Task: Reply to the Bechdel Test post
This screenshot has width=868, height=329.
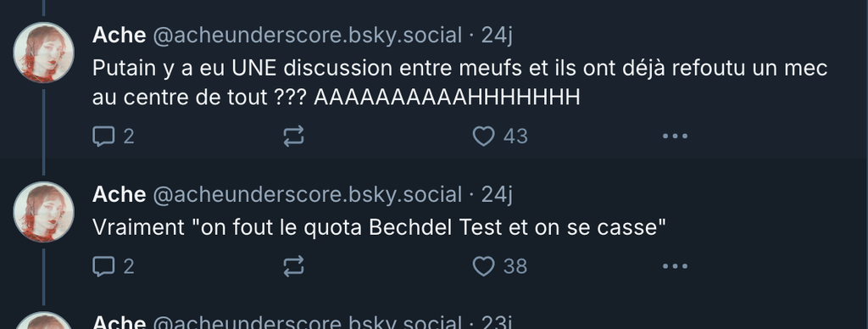Action: click(x=103, y=266)
